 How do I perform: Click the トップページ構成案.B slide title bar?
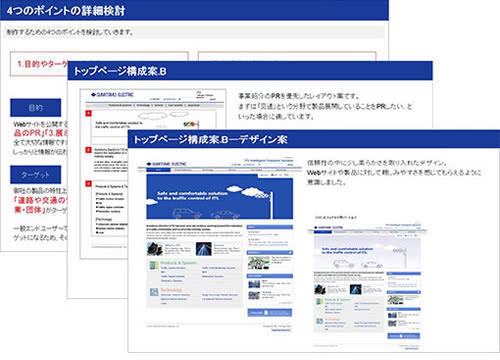click(x=250, y=71)
